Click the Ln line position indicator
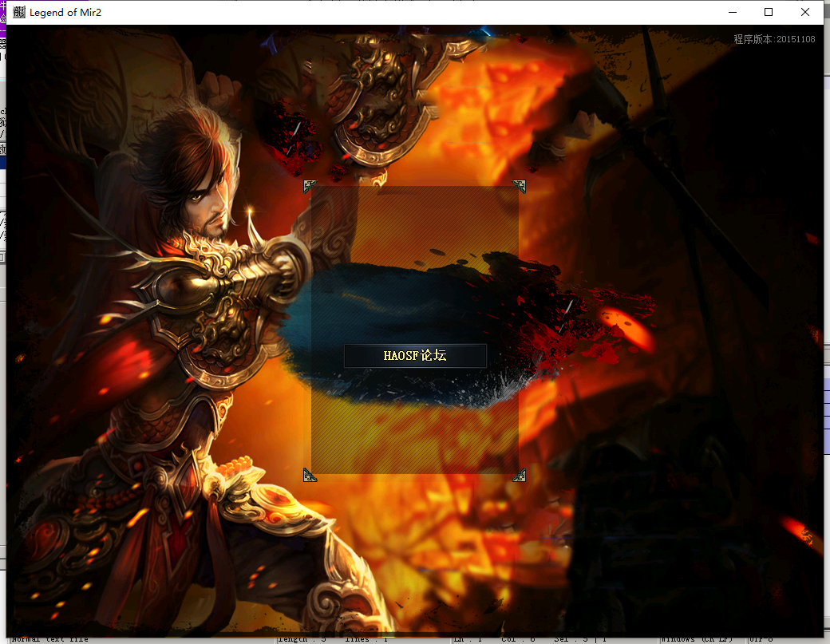 [x=464, y=639]
